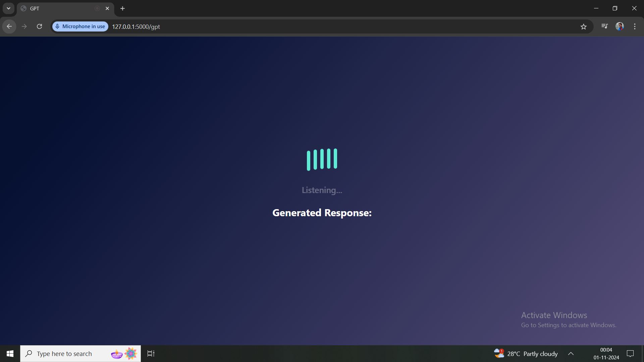
Task: Click the forward navigation arrow
Action: pyautogui.click(x=24, y=26)
